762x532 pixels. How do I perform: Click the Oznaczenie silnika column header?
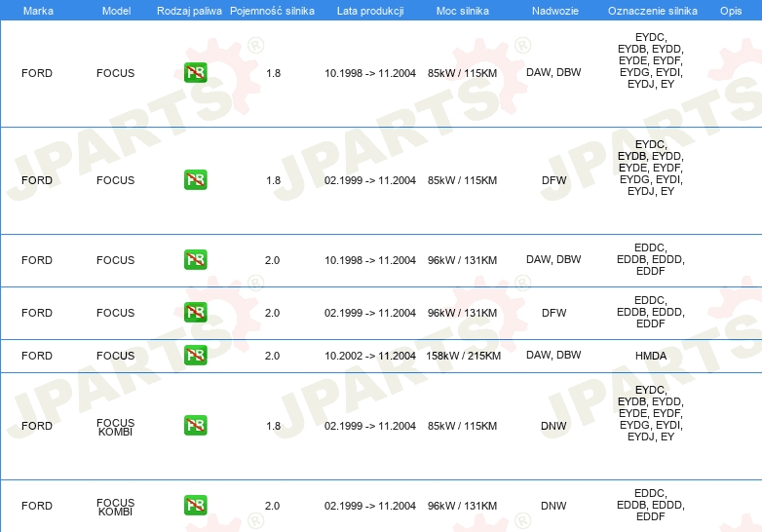(x=652, y=11)
